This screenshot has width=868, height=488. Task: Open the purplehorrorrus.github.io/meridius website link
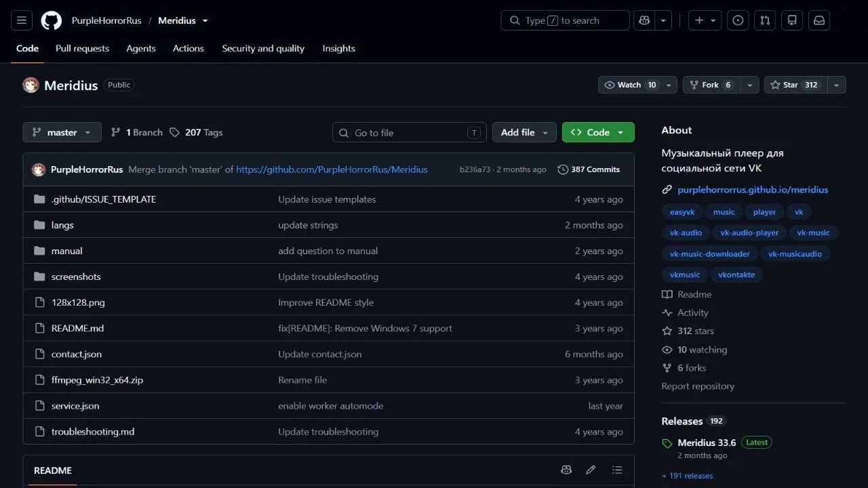(753, 190)
